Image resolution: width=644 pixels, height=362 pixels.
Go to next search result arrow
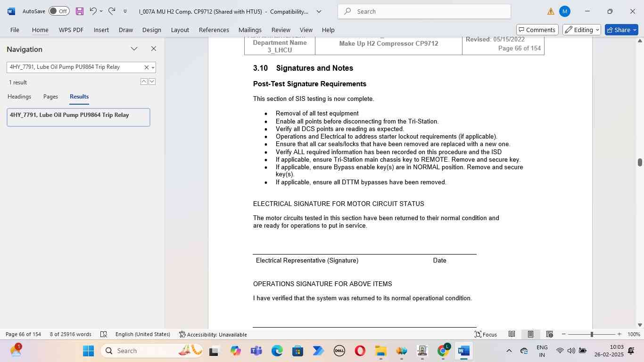click(152, 82)
